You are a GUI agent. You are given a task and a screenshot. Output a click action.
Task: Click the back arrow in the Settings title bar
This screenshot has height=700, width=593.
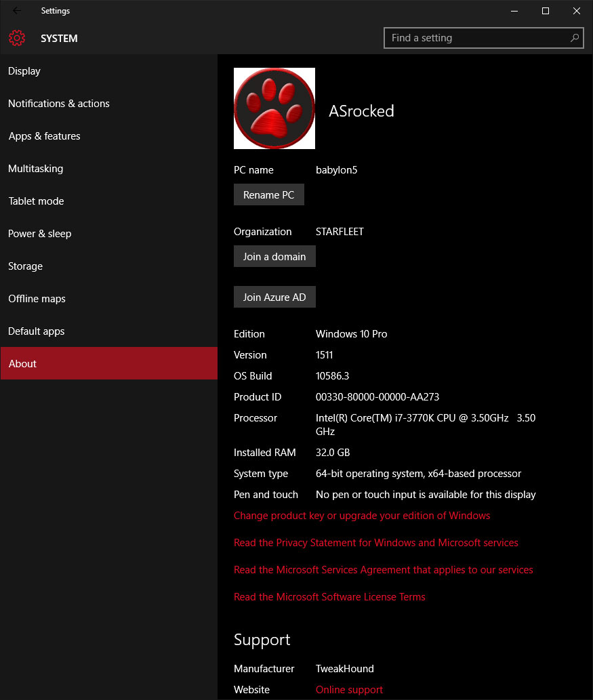pos(16,10)
